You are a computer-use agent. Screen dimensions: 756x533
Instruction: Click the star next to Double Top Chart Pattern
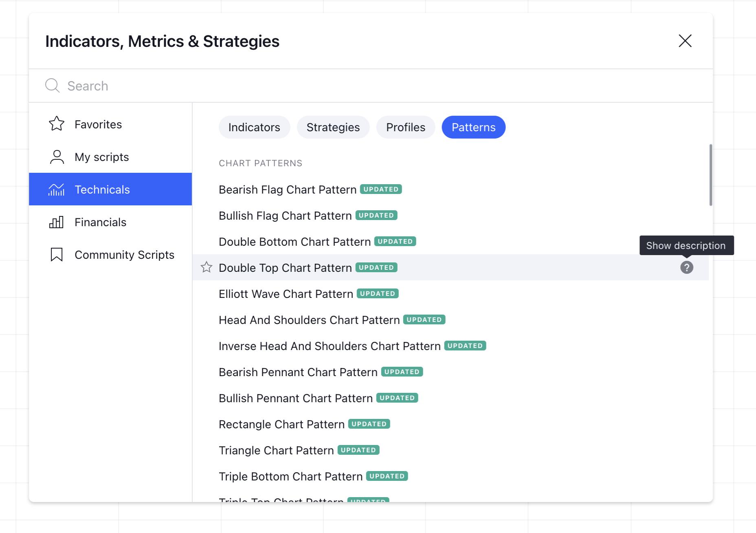click(207, 267)
